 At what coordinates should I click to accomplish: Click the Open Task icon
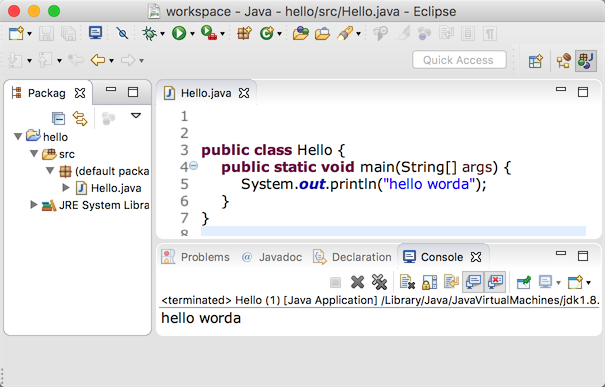coord(322,34)
